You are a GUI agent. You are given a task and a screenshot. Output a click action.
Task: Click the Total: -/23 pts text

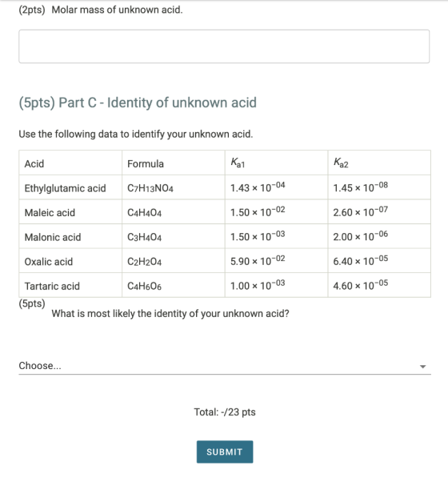[x=225, y=412]
